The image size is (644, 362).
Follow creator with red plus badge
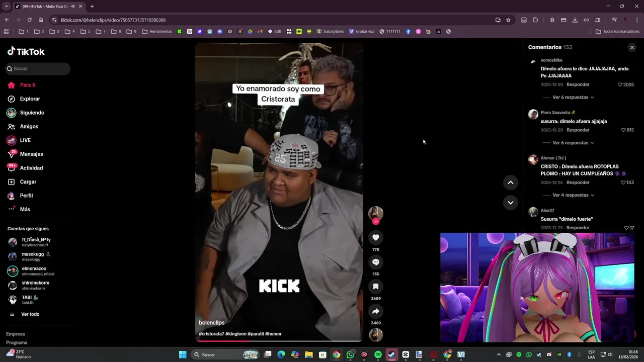376,221
